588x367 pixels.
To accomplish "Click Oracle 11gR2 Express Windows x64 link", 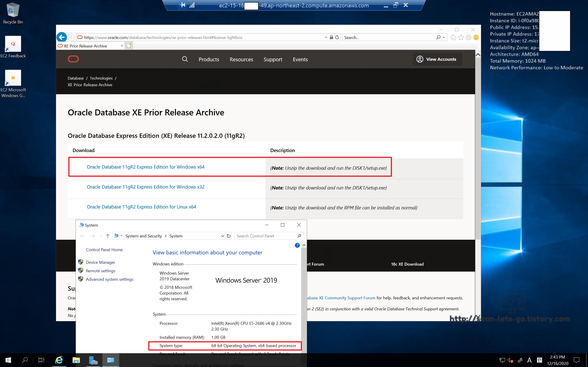I will [145, 167].
